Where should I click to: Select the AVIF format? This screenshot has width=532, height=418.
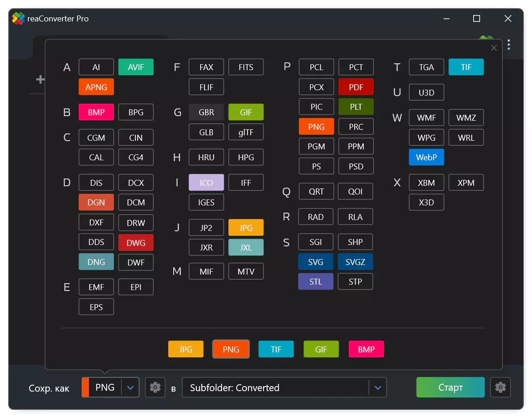136,67
